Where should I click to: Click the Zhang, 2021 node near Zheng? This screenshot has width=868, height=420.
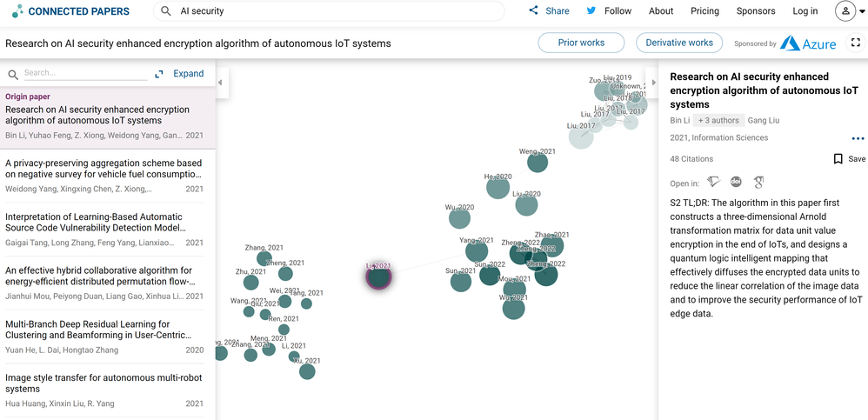(x=264, y=258)
